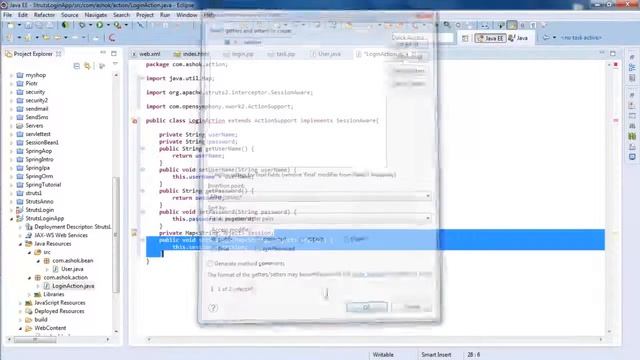Select User.java in the Project Explorer
640x360 pixels.
72,269
